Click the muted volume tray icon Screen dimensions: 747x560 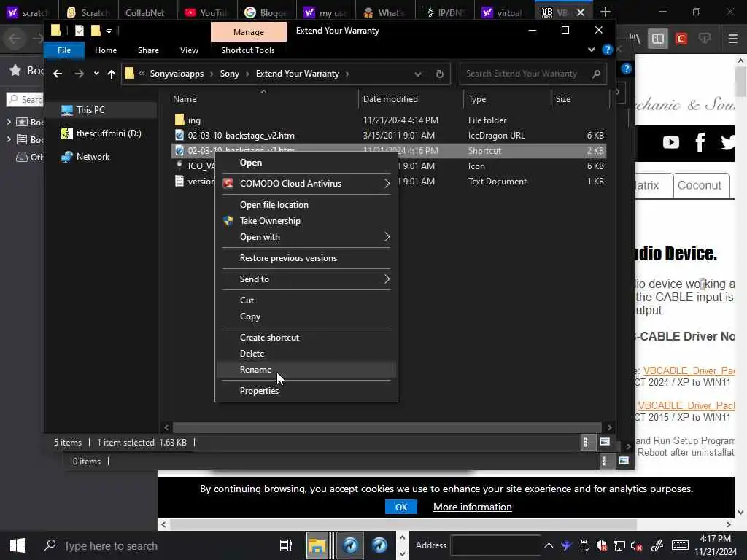[x=636, y=545]
